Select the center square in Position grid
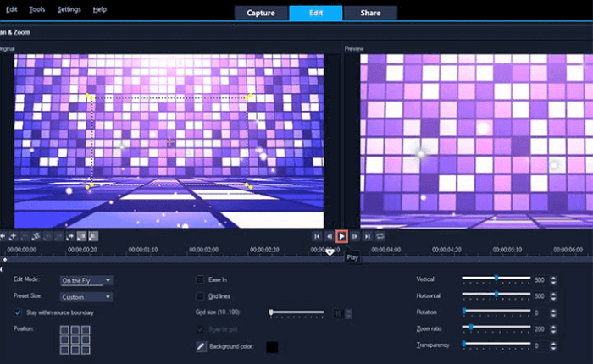Screen dimensions: 593x364 click(75, 339)
